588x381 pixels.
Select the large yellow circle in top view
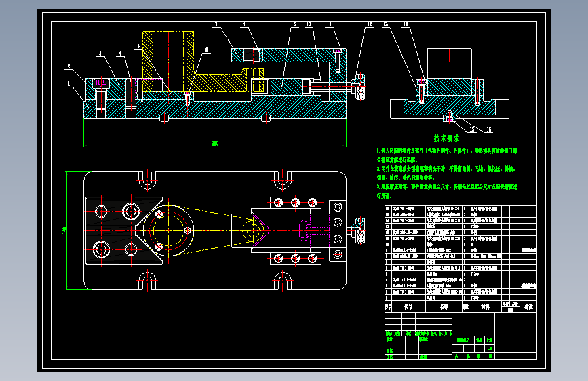[169, 230]
